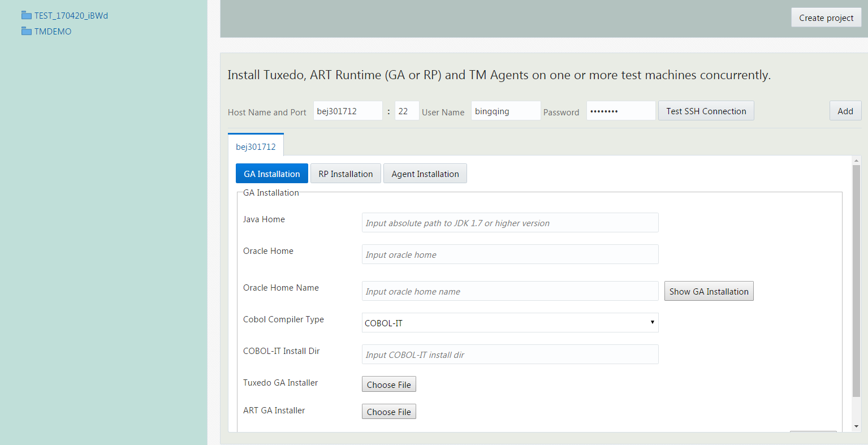
Task: Click the Oracle Home input field
Action: [x=510, y=254]
